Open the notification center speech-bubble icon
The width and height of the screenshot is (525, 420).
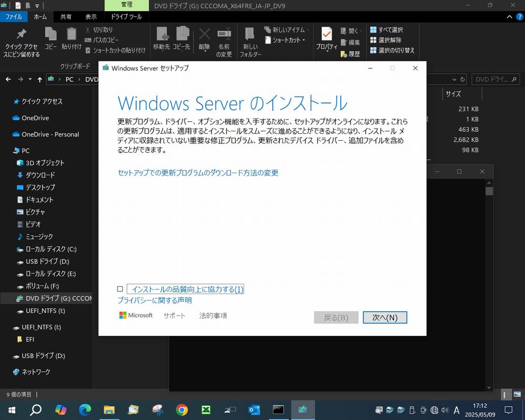tap(509, 409)
